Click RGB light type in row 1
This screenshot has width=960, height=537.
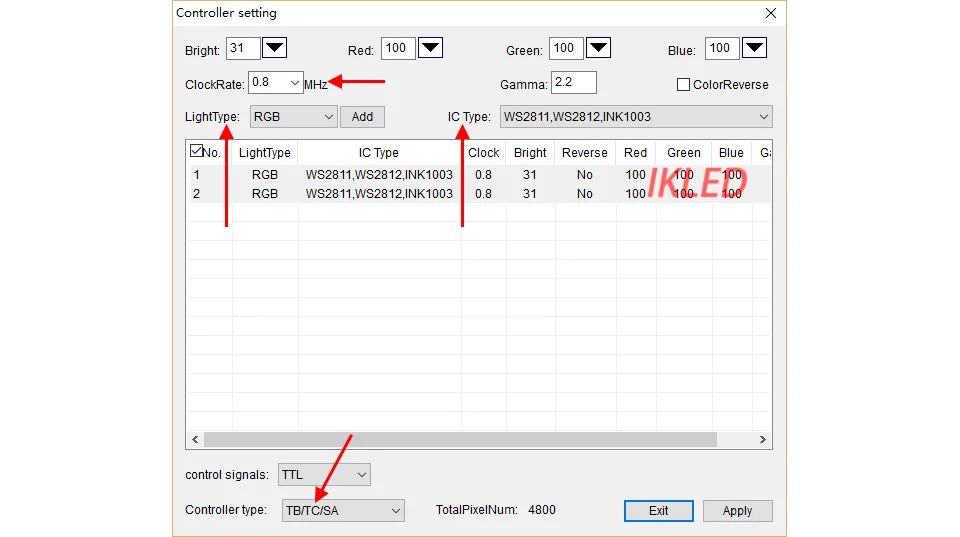tap(264, 175)
